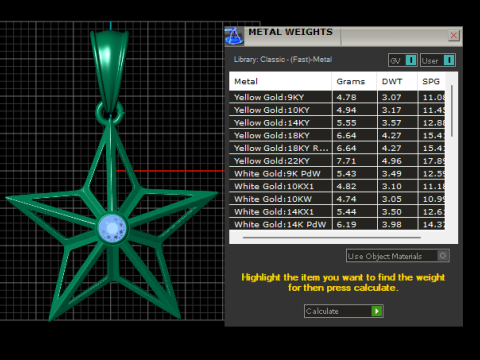The height and width of the screenshot is (360, 480).
Task: Select White Gold:14K PdW row
Action: (337, 224)
